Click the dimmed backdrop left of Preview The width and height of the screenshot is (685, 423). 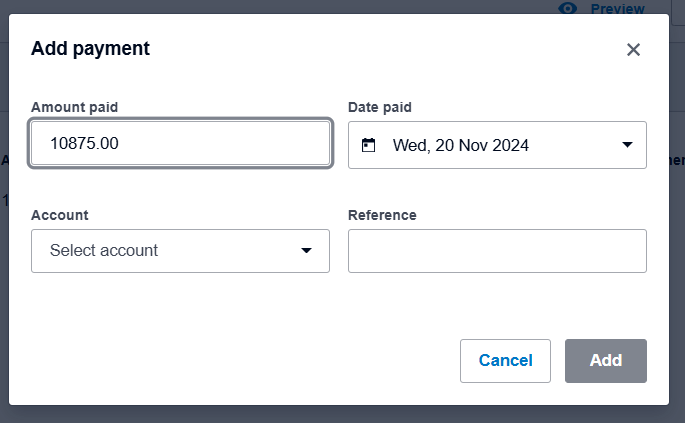[x=300, y=6]
